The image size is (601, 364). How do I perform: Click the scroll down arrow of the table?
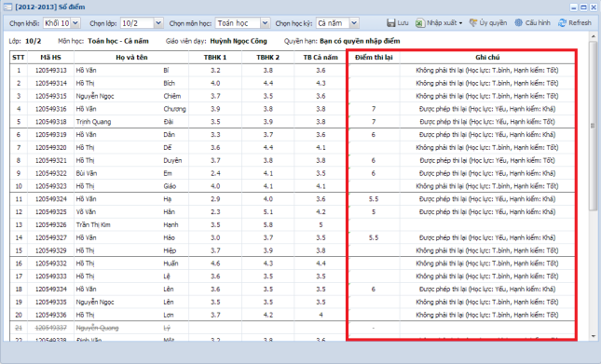(594, 336)
